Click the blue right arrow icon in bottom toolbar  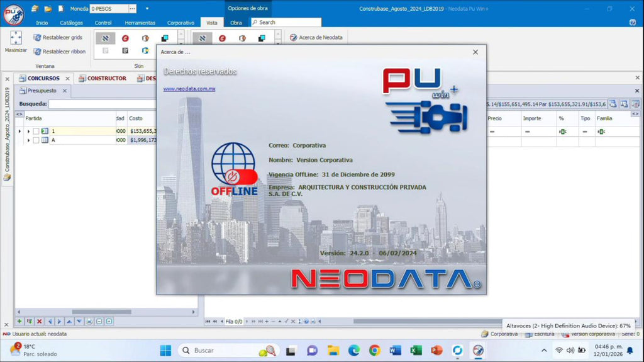pyautogui.click(x=59, y=321)
